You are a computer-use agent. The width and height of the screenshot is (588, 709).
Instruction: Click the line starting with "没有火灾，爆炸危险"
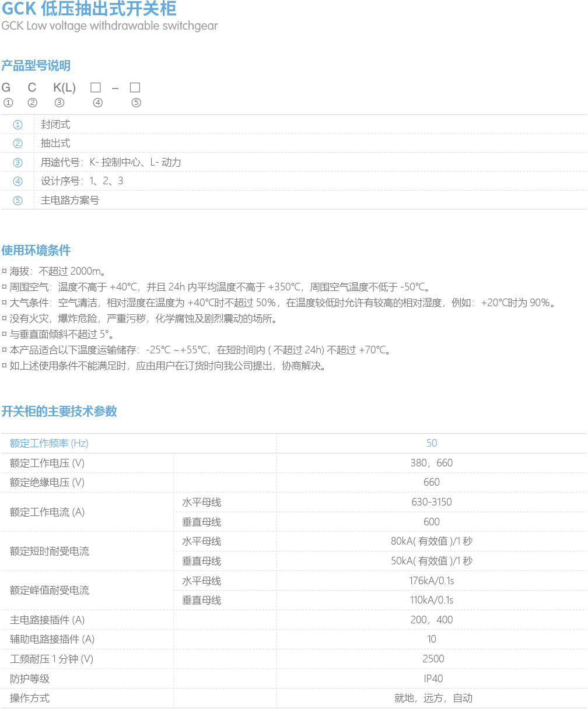click(139, 318)
